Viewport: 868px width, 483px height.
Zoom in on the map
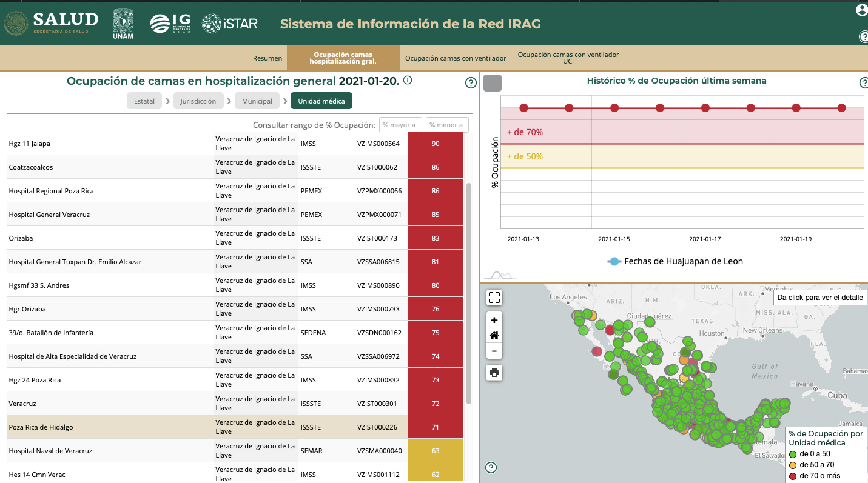(494, 320)
